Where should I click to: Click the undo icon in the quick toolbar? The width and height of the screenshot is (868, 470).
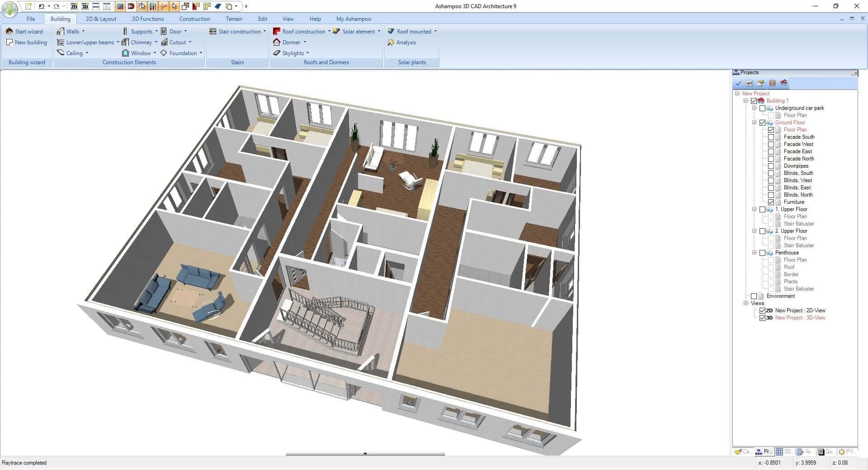coord(41,6)
